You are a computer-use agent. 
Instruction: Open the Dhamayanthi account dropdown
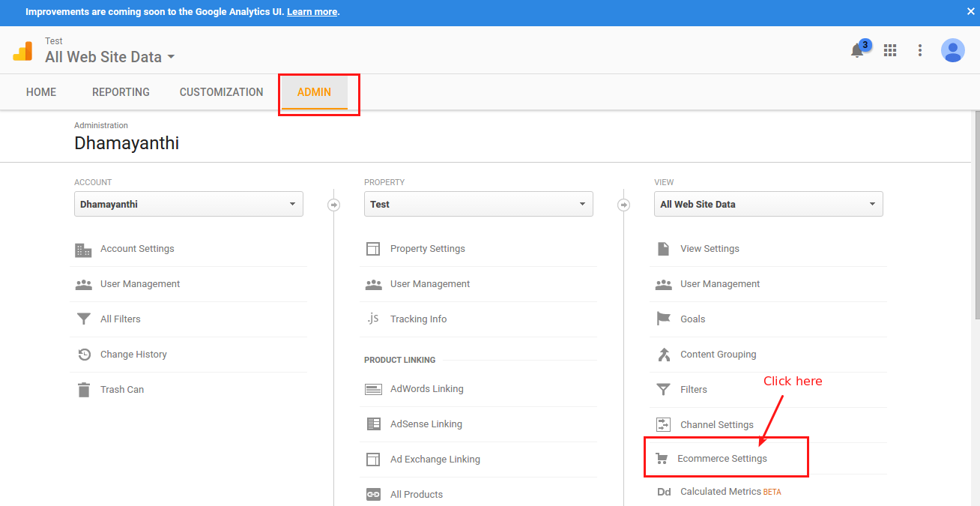[189, 204]
